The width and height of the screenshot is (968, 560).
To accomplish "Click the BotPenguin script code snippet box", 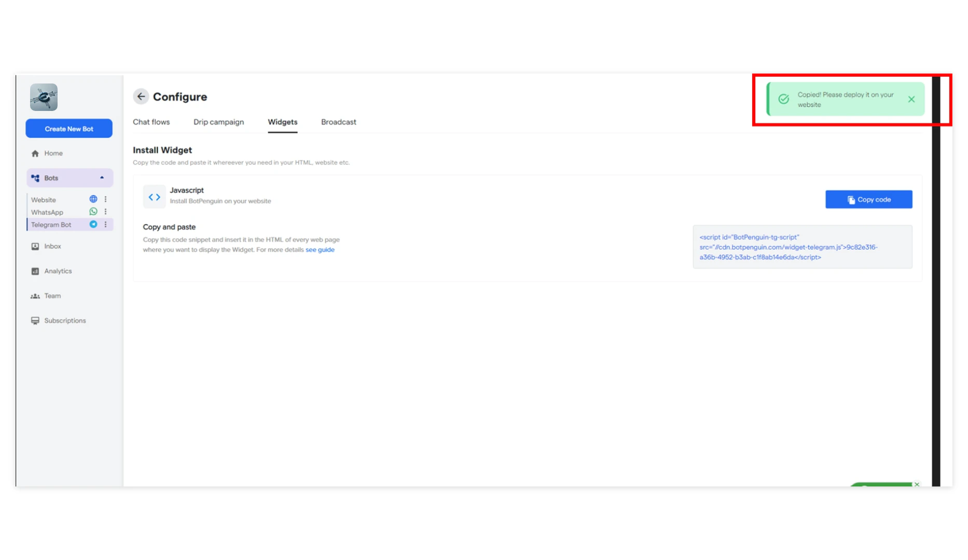I will [x=803, y=247].
